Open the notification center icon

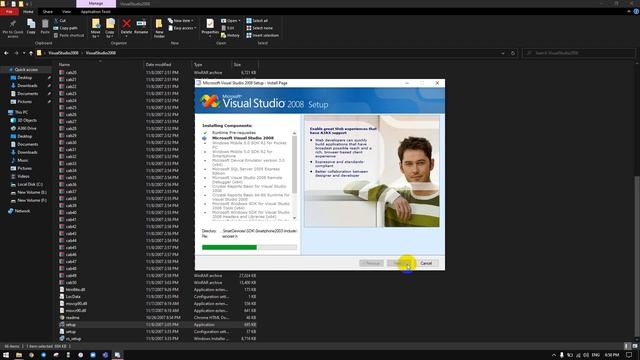point(629,355)
